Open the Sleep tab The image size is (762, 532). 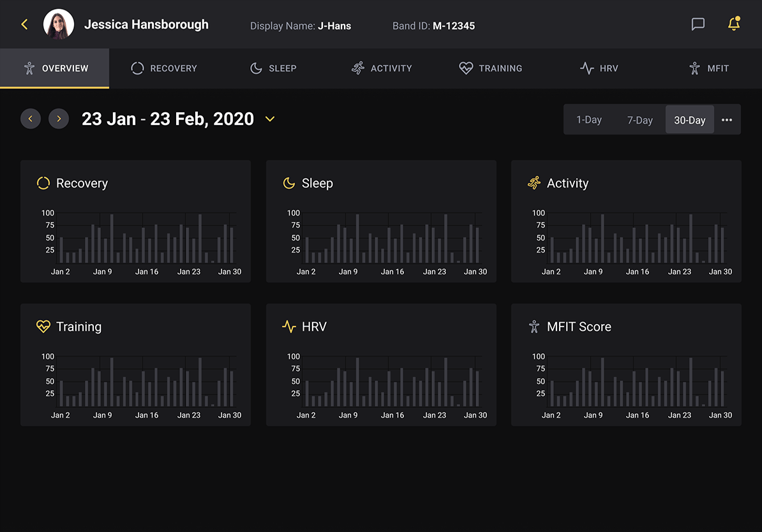(x=273, y=68)
